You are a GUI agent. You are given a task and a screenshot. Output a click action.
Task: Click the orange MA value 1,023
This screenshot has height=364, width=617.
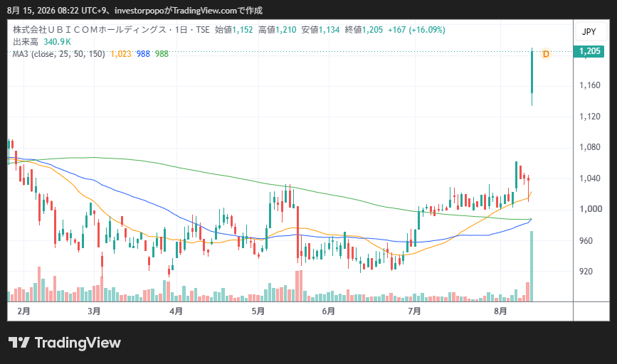[x=121, y=54]
